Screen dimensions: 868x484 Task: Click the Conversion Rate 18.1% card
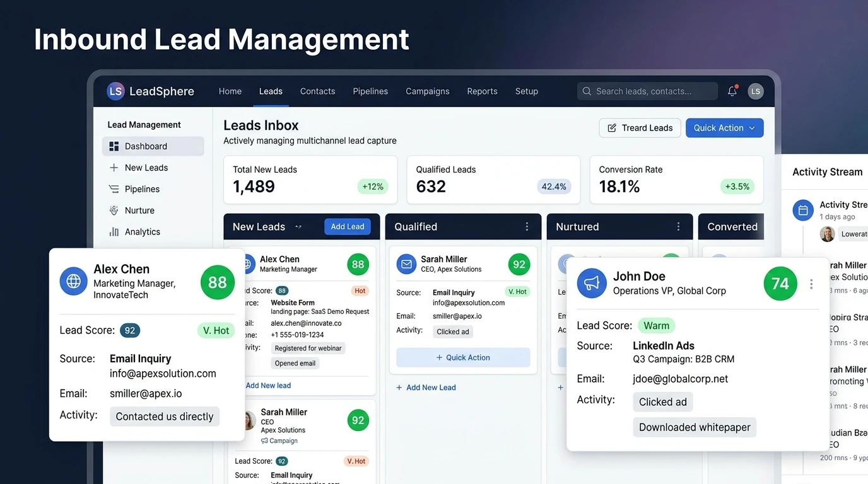pyautogui.click(x=677, y=180)
